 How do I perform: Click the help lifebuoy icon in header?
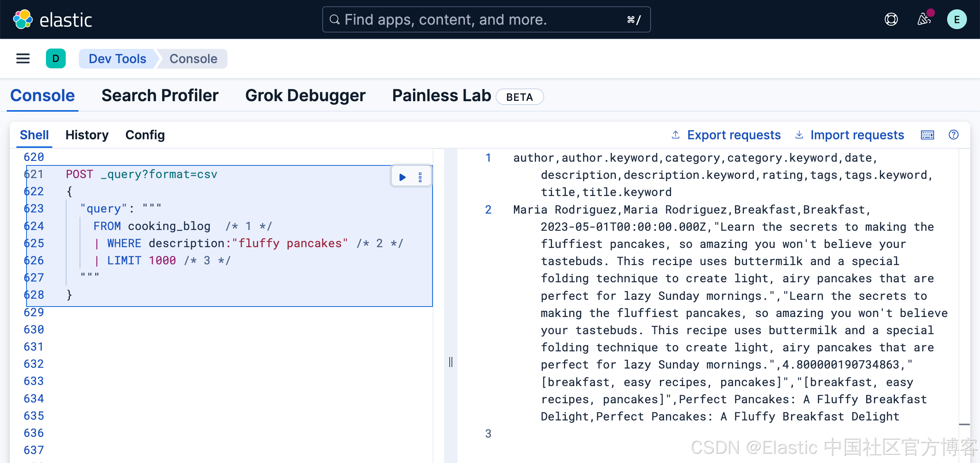891,19
